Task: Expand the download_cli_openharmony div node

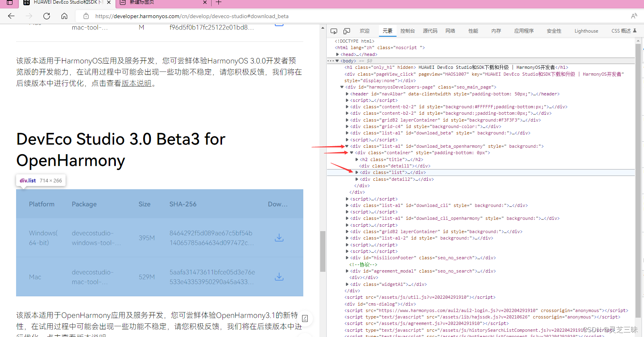Action: [347, 218]
